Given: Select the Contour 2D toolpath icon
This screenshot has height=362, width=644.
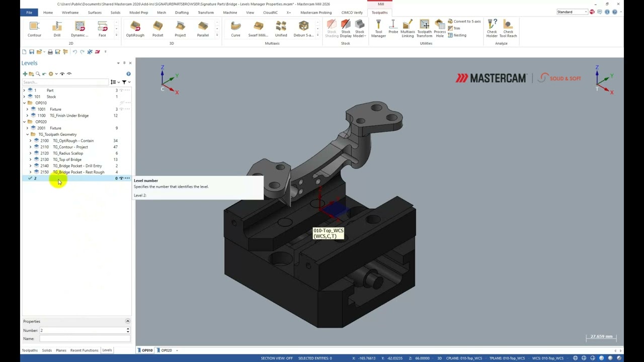Looking at the screenshot, I should click(x=34, y=29).
